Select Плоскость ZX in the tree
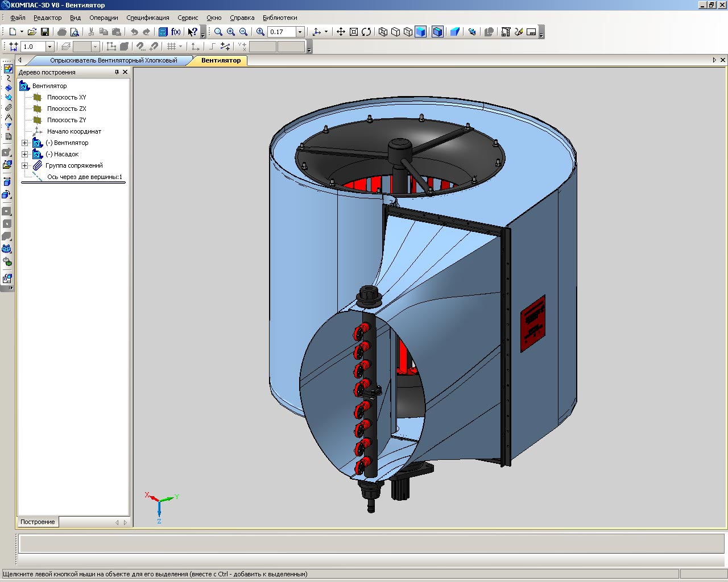This screenshot has height=582, width=728. pyautogui.click(x=67, y=109)
